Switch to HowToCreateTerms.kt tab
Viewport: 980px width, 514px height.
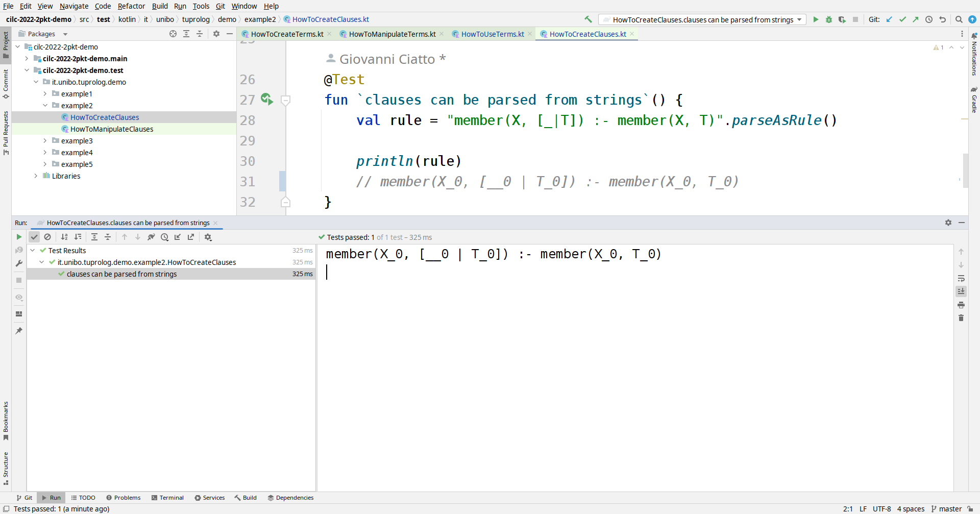[287, 34]
